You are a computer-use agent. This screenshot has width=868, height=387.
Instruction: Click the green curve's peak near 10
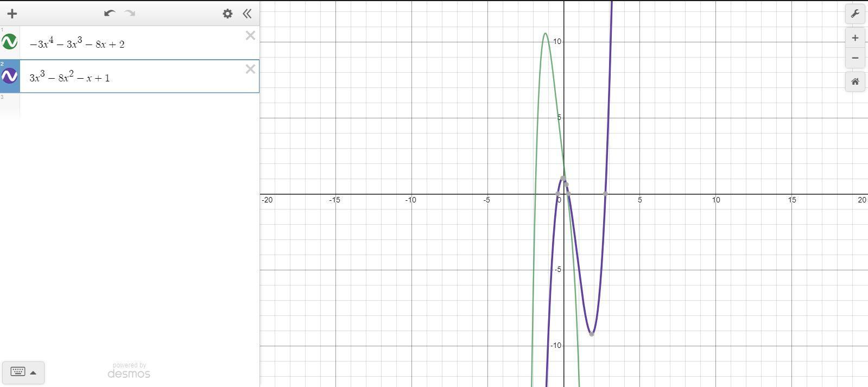pos(546,34)
